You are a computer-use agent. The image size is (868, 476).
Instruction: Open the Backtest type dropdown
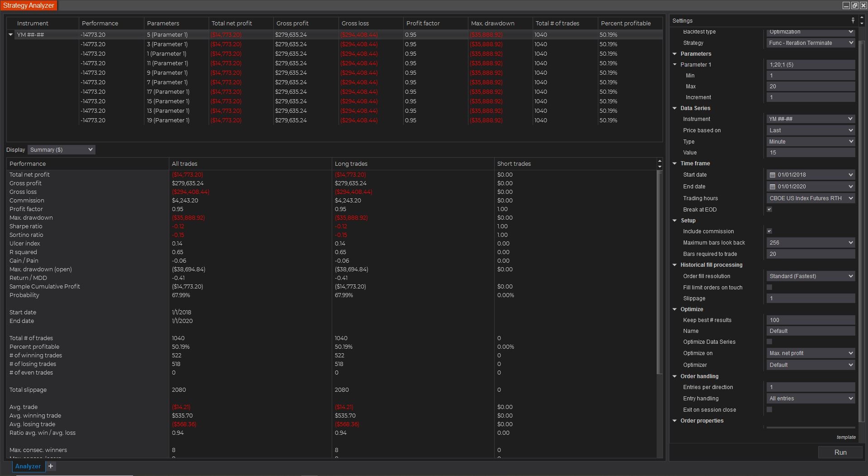[x=811, y=32]
